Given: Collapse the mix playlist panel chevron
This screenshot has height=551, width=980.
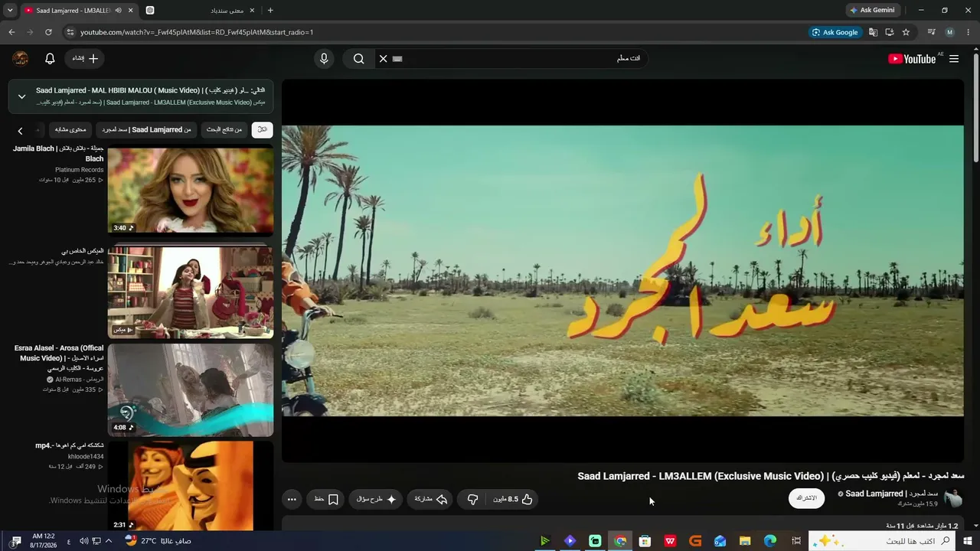Looking at the screenshot, I should click(x=21, y=96).
